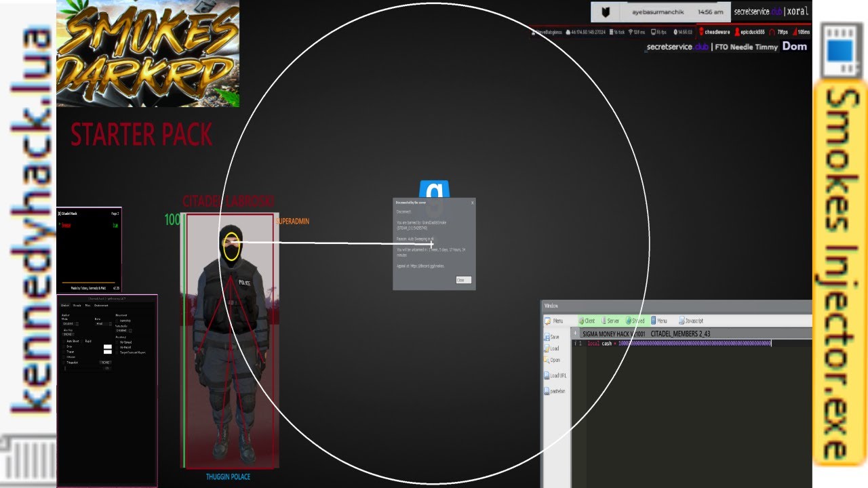Open the Misc tab in hack menu
Image resolution: width=868 pixels, height=488 pixels.
(87, 306)
